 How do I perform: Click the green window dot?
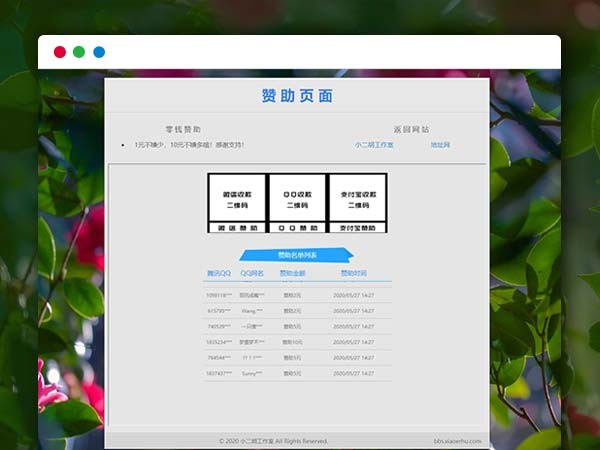point(79,52)
